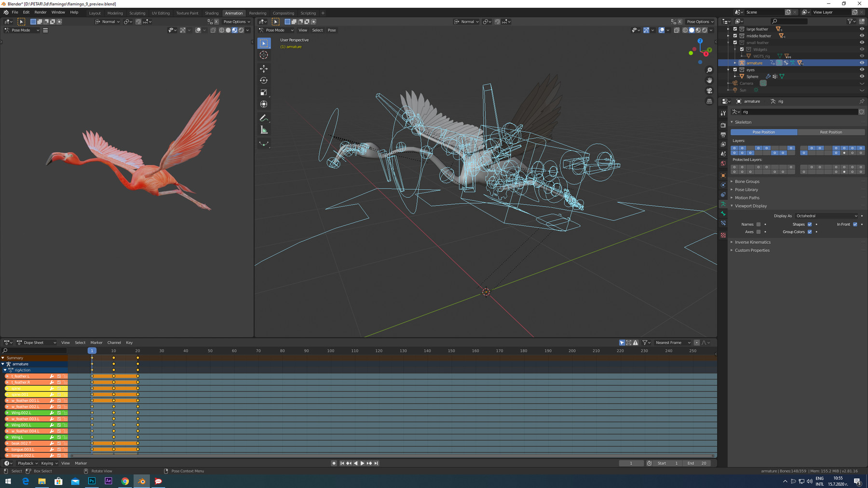
Task: Uncheck the eyes collection checkbox
Action: click(x=735, y=69)
